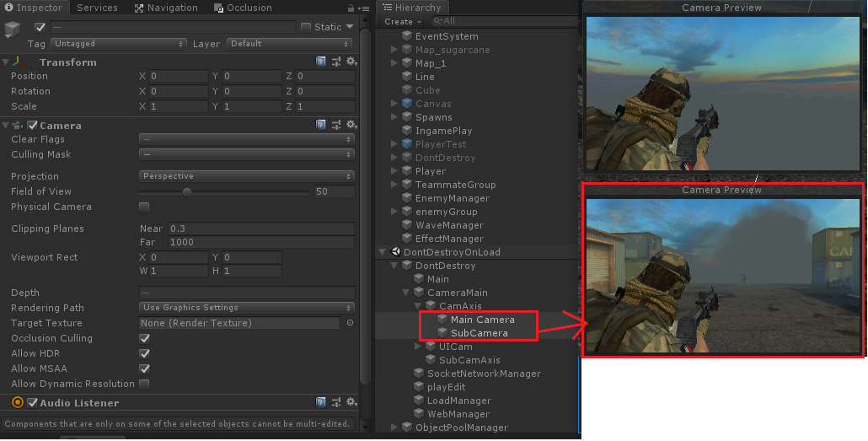Toggle the Allow HDR checkbox
The width and height of the screenshot is (868, 441).
[x=144, y=353]
